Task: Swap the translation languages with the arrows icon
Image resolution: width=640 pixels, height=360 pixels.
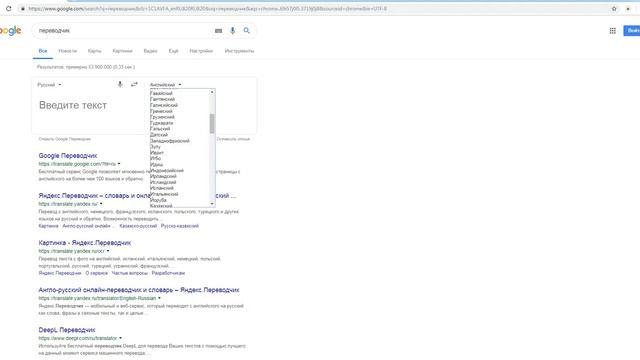Action: coord(134,84)
